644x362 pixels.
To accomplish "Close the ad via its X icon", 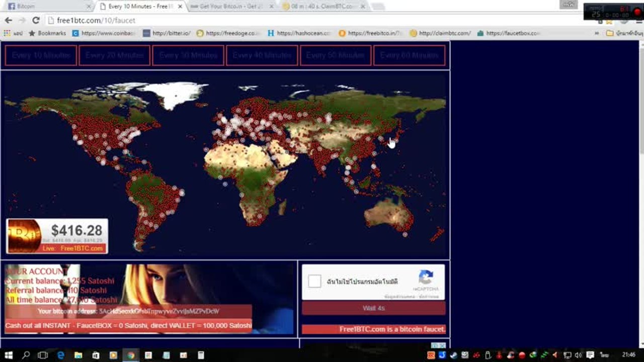I will [442, 345].
